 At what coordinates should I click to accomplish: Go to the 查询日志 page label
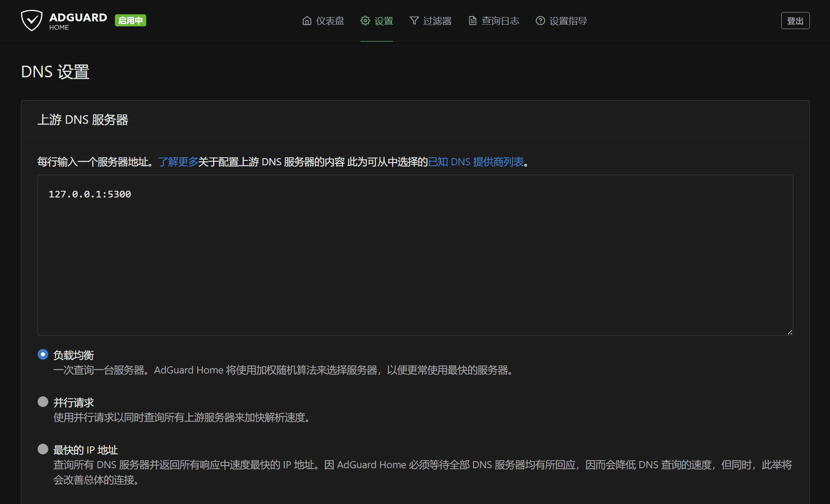coord(500,21)
